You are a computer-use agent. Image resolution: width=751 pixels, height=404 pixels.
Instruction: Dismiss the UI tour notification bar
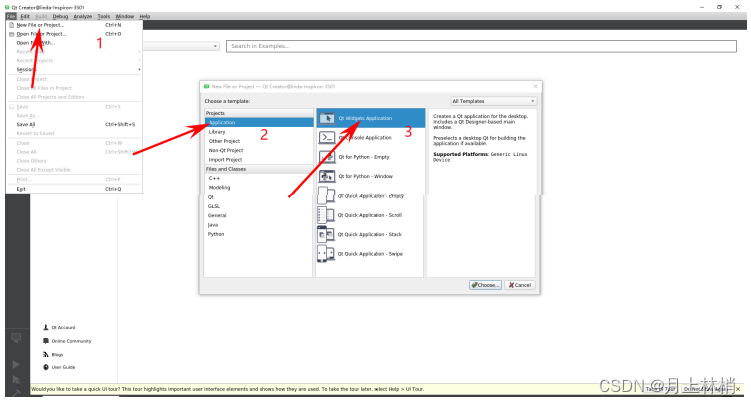pyautogui.click(x=738, y=389)
